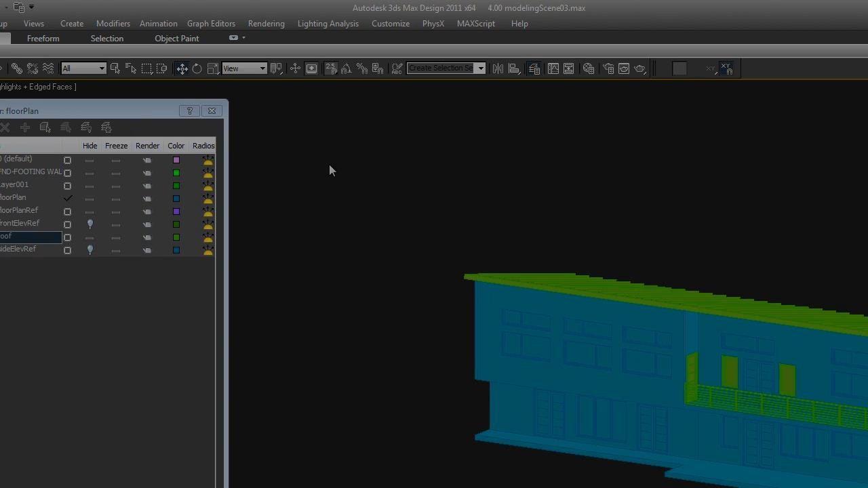This screenshot has width=868, height=488.
Task: Click Hide/Unhide All Layers icon
Action: point(86,127)
